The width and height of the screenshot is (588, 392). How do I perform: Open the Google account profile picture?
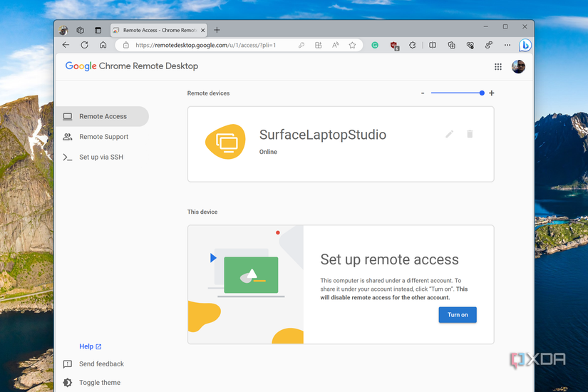(518, 66)
